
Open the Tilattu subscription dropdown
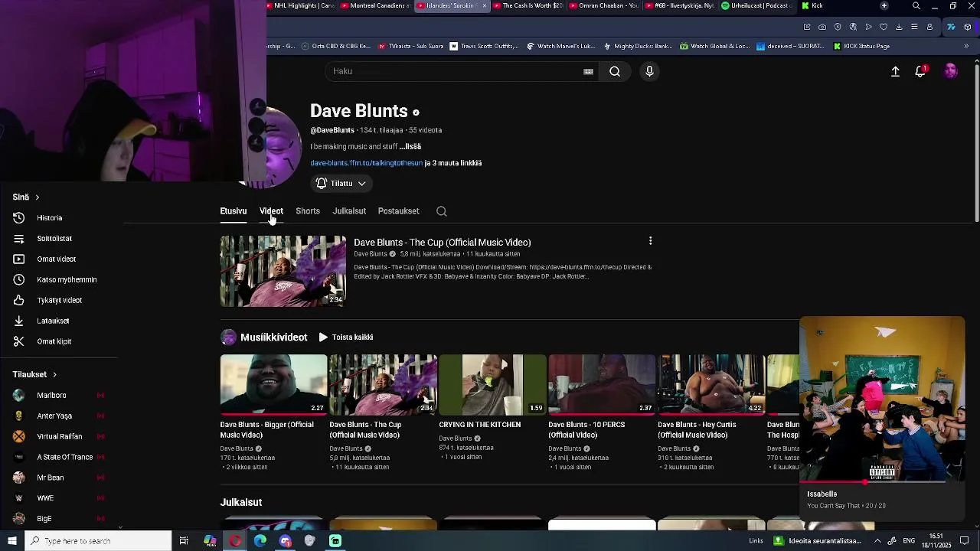tap(341, 184)
